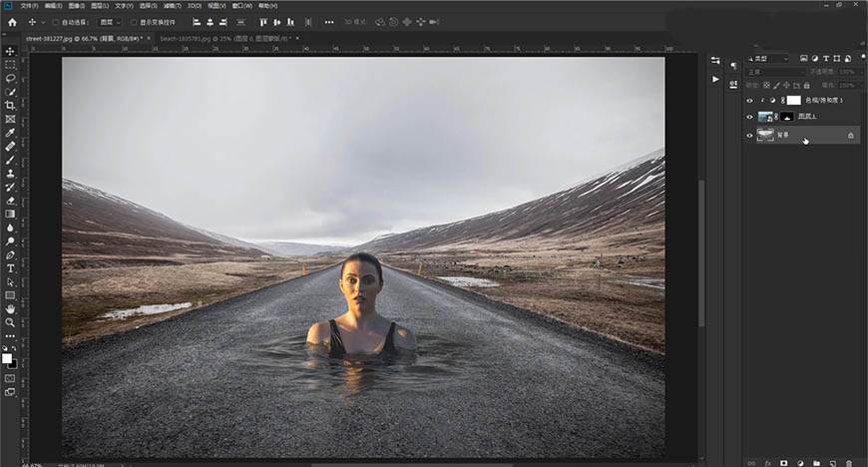Enable the 自动选择 checkbox
The width and height of the screenshot is (868, 467).
[55, 22]
